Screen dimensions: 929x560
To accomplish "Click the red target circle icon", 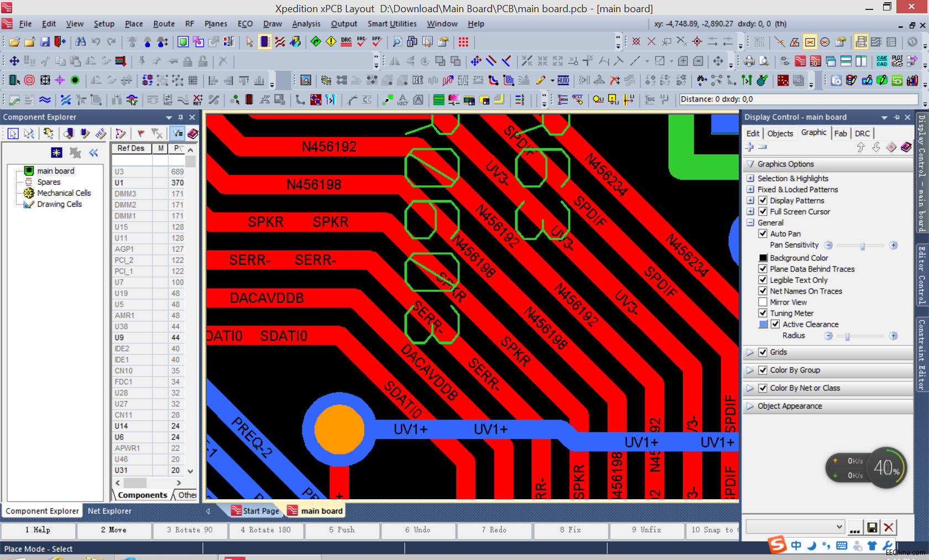I will 29,81.
